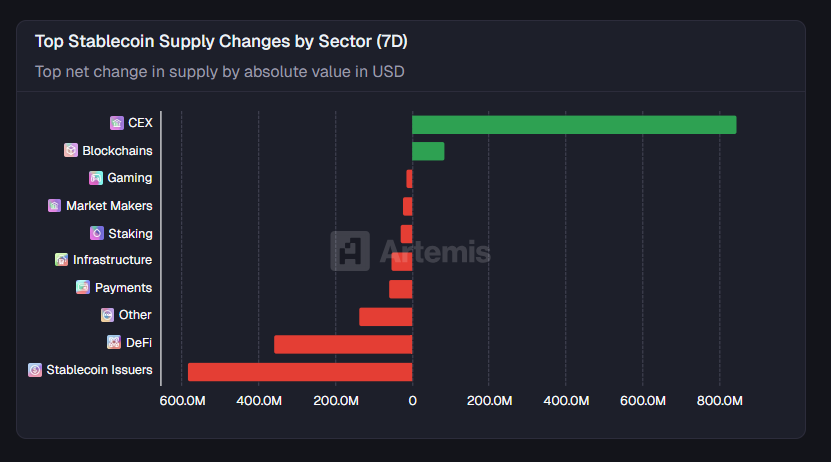Screen dimensions: 831x462
Task: Click the Market Makers sector icon
Action: tap(55, 205)
